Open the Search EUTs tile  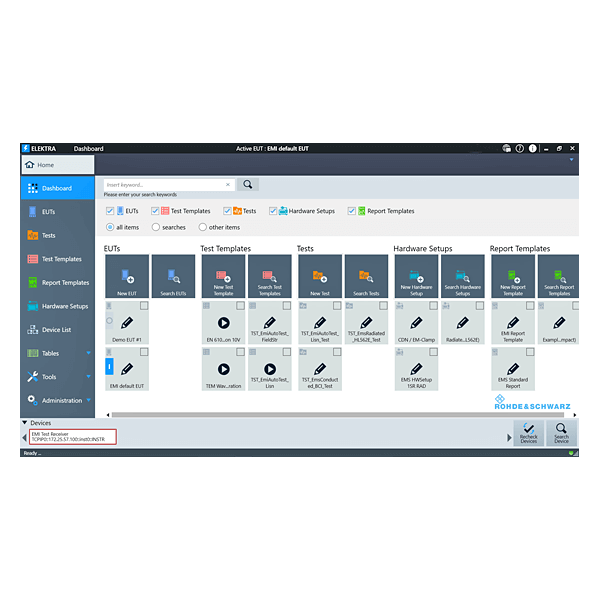pos(172,275)
